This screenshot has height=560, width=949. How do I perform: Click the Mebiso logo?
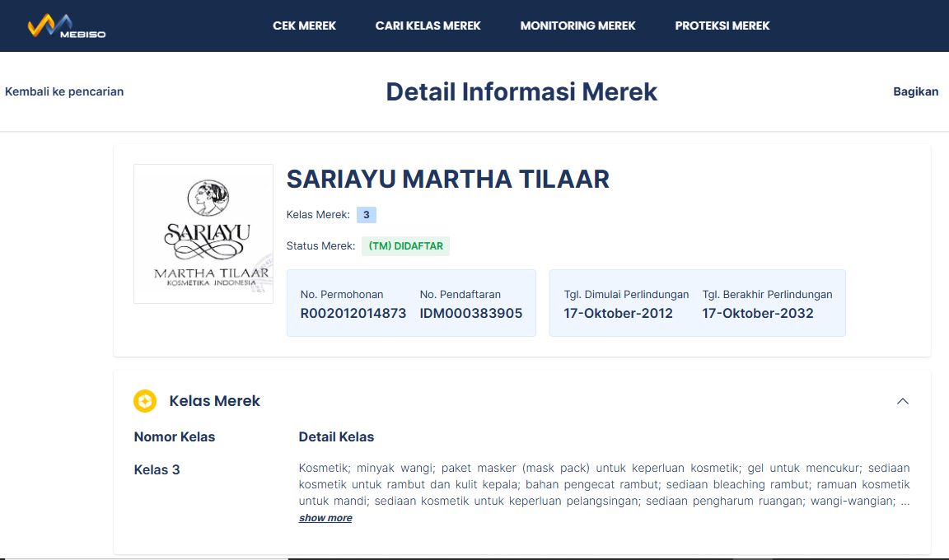(67, 26)
